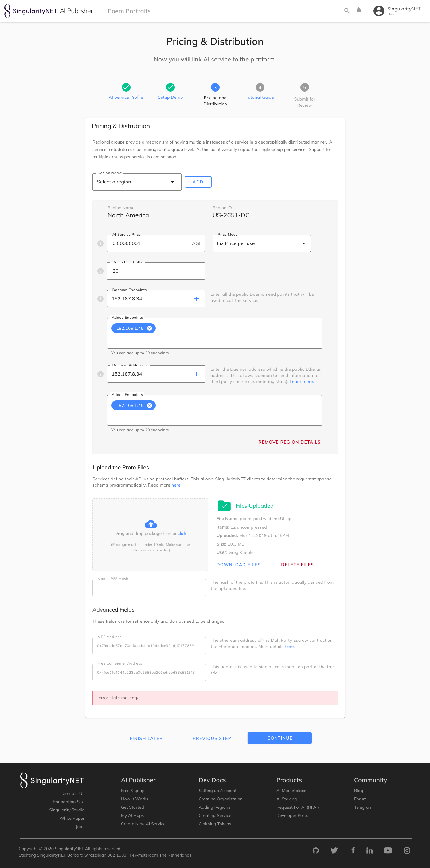Open GitHub icon in footer

tap(315, 850)
